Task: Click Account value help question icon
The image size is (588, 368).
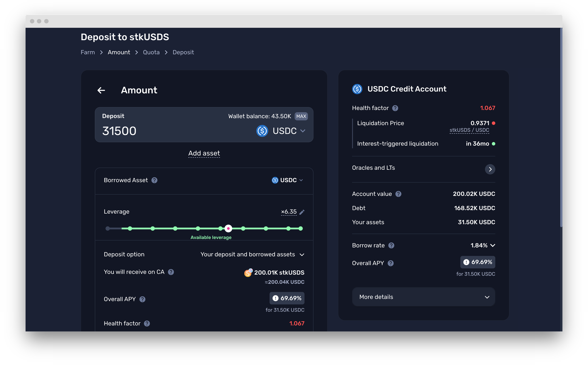Action: [x=398, y=194]
